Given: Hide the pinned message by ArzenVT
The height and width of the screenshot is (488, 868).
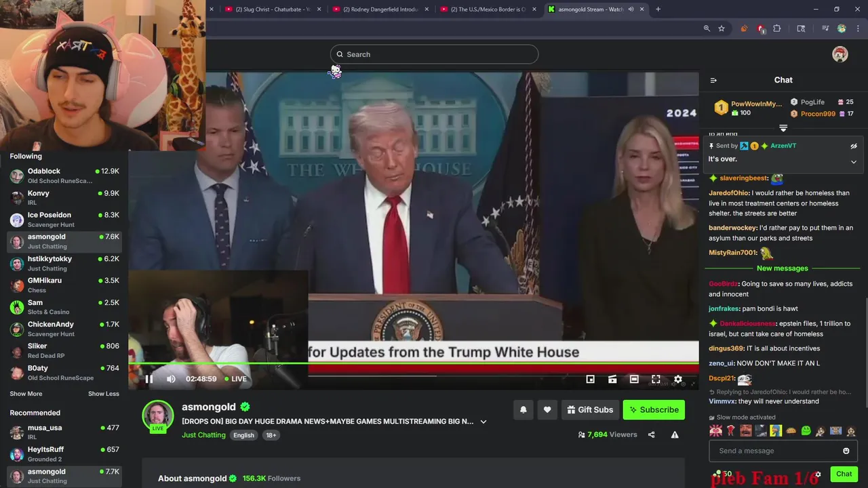Looking at the screenshot, I should [854, 146].
